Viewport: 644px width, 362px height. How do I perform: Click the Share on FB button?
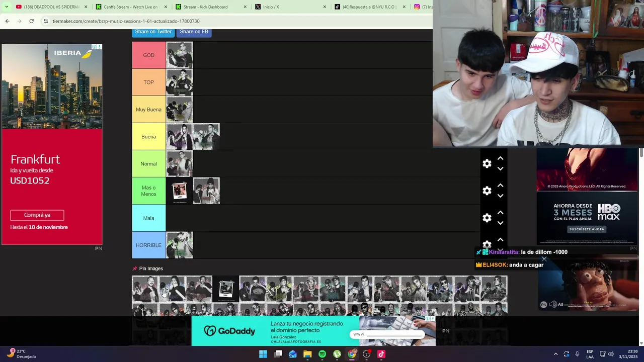click(194, 32)
